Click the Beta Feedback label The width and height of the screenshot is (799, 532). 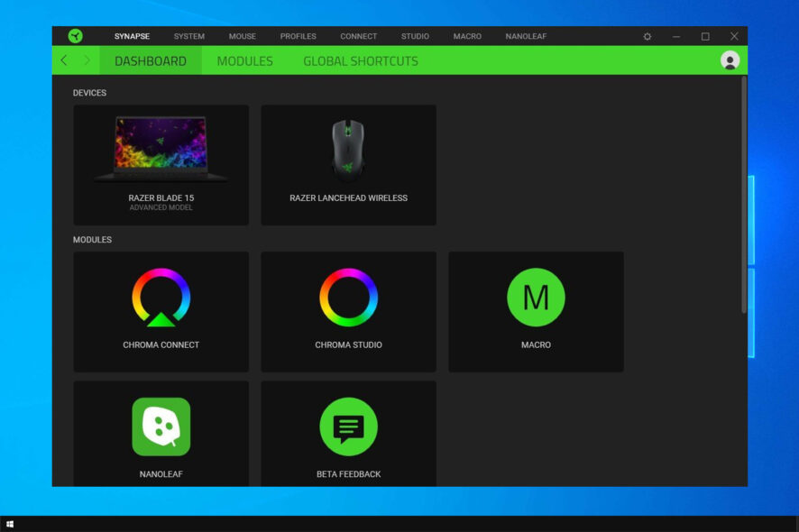coord(348,474)
